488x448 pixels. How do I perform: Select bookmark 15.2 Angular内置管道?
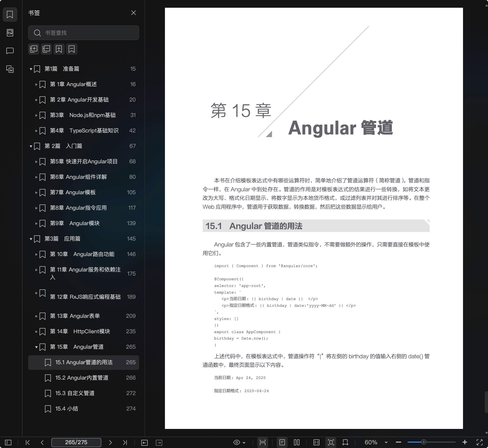coord(83,378)
